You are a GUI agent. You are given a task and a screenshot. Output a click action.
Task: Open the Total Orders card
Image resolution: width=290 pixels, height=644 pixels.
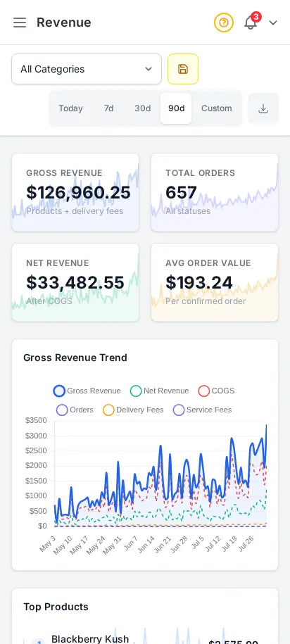[x=215, y=192]
